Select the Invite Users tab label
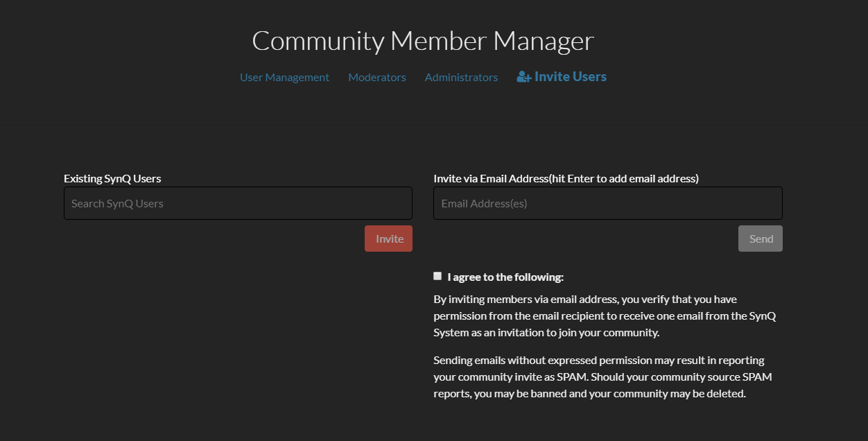 coord(571,77)
